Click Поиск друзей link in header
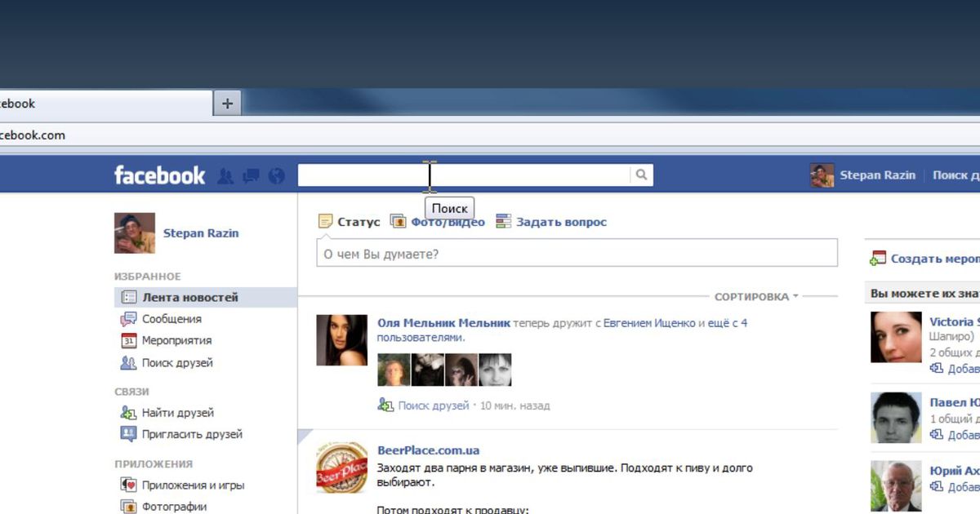Screen dimensions: 980x514 tap(955, 175)
